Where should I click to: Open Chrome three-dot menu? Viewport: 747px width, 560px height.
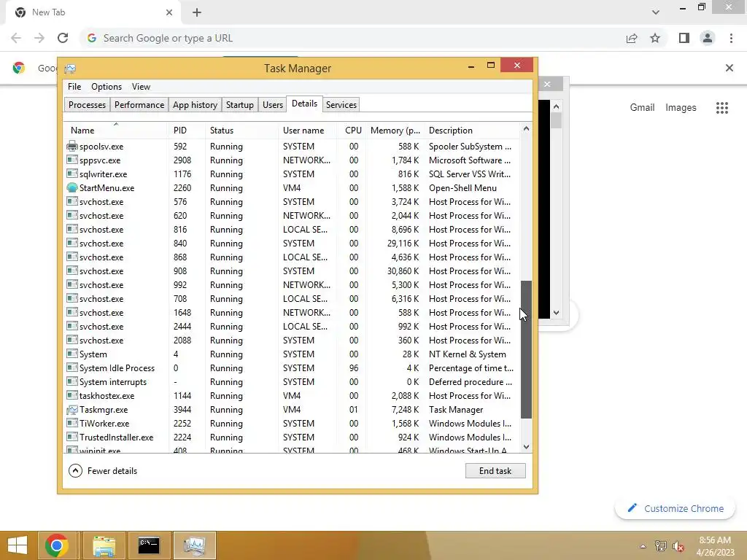click(x=731, y=38)
